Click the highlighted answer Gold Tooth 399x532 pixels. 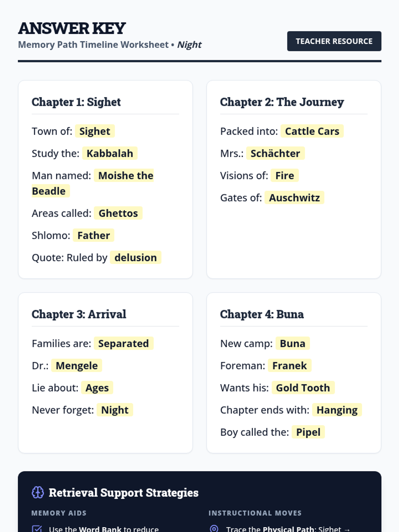coord(303,388)
